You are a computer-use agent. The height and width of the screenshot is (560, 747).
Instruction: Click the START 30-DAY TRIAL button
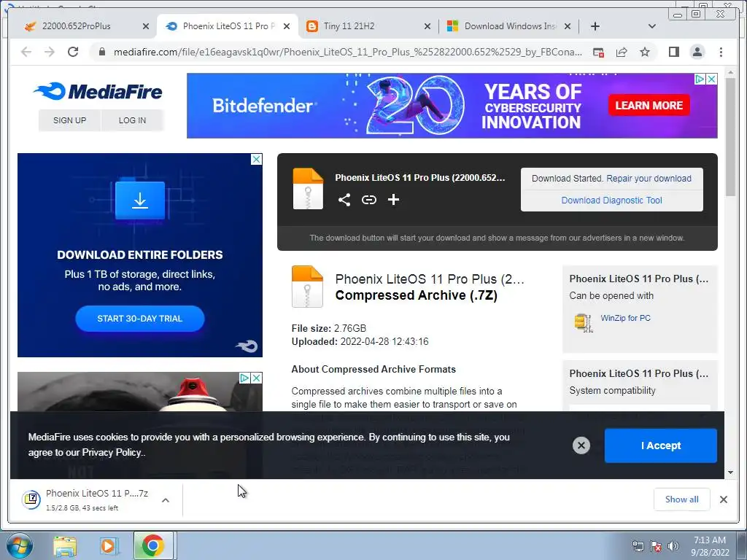(x=140, y=319)
